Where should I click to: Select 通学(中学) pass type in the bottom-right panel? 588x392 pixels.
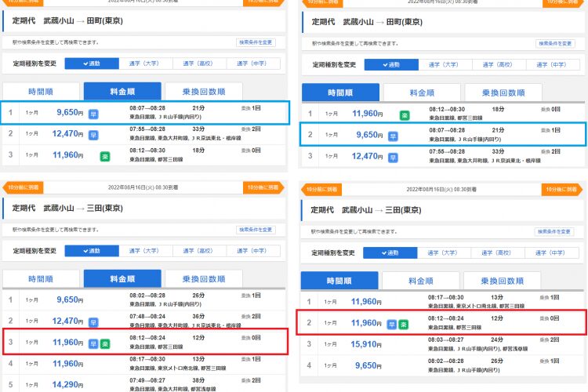tap(546, 253)
